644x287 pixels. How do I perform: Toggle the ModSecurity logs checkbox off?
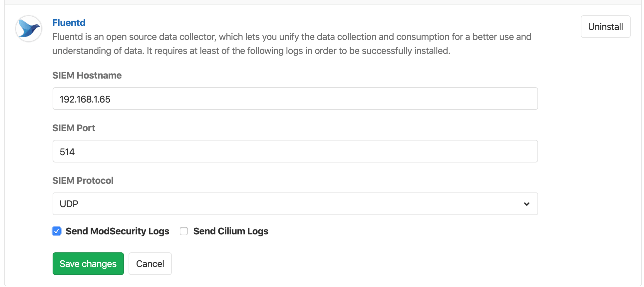(x=57, y=231)
